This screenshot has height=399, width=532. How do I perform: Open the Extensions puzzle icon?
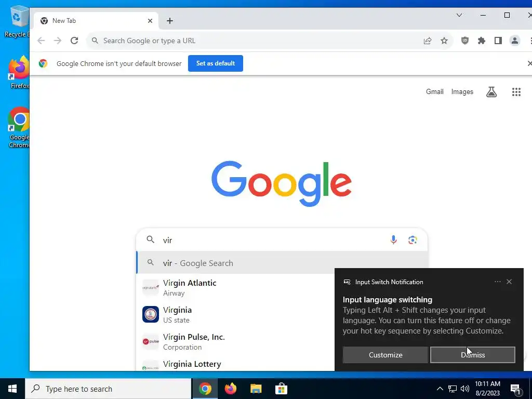(482, 41)
